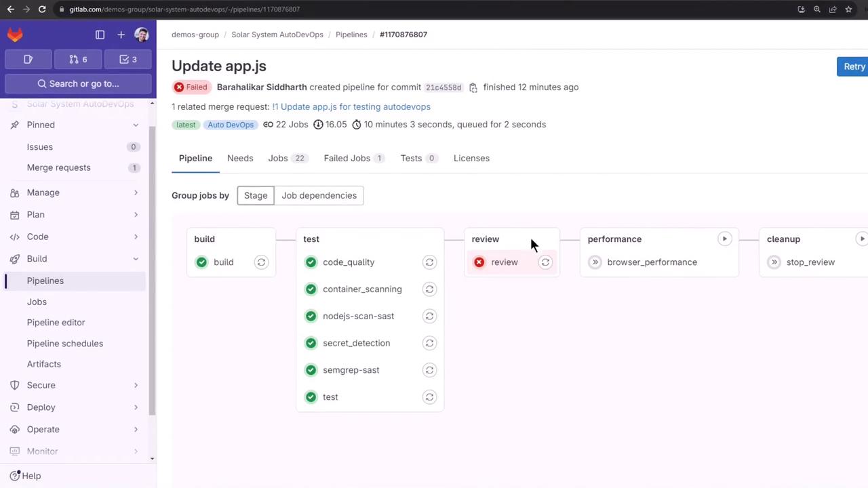Retry the semgrep-sast job icon

point(429,370)
